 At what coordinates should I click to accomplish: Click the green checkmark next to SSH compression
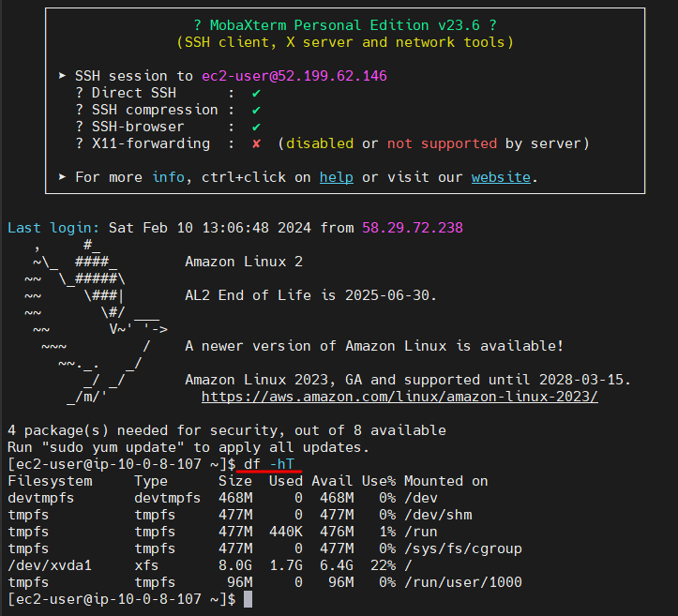point(256,110)
